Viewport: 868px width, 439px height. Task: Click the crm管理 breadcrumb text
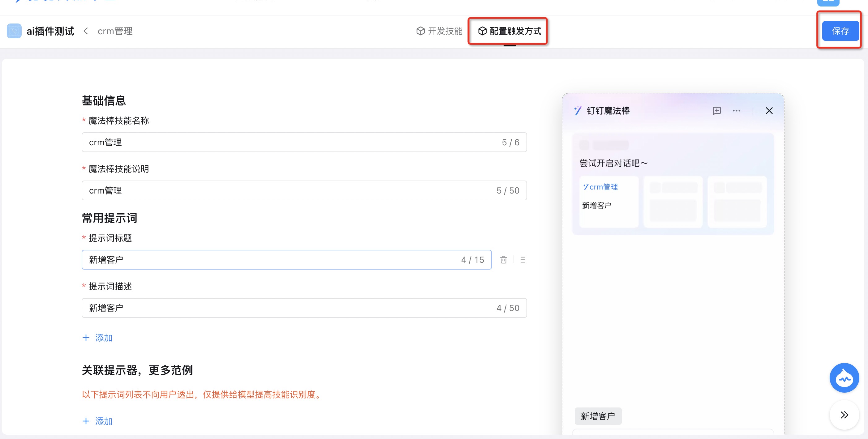click(x=115, y=31)
